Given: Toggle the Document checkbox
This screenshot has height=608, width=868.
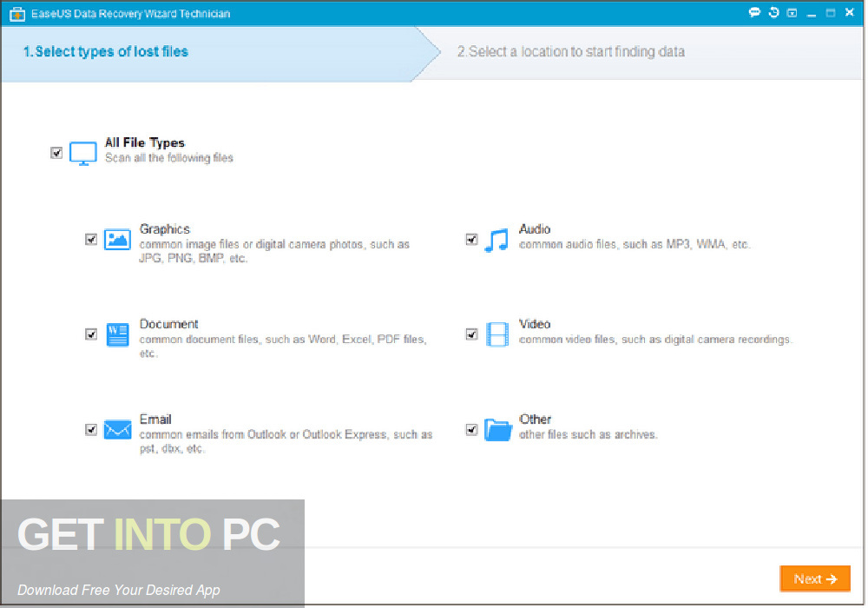Looking at the screenshot, I should (x=91, y=334).
